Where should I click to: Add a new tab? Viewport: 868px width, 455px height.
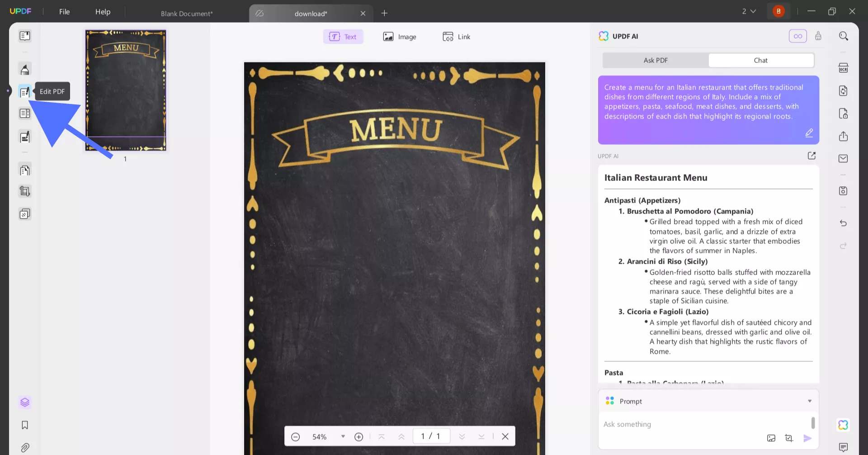(x=384, y=13)
